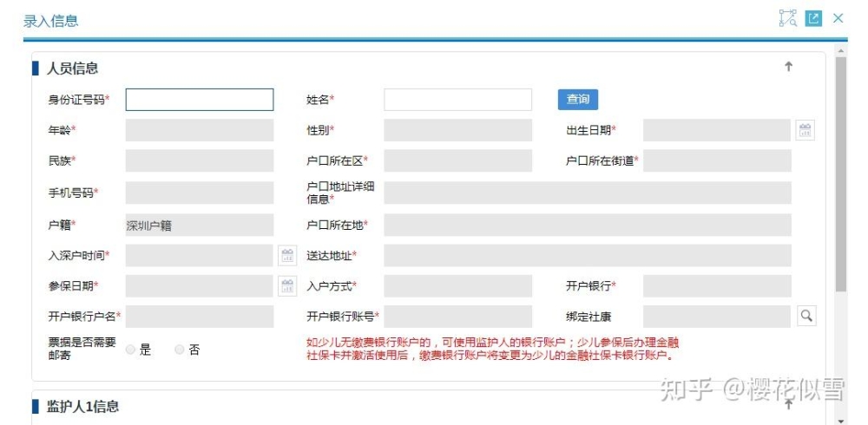Image resolution: width=868 pixels, height=425 pixels.
Task: Click the 年龄 field
Action: 200,130
